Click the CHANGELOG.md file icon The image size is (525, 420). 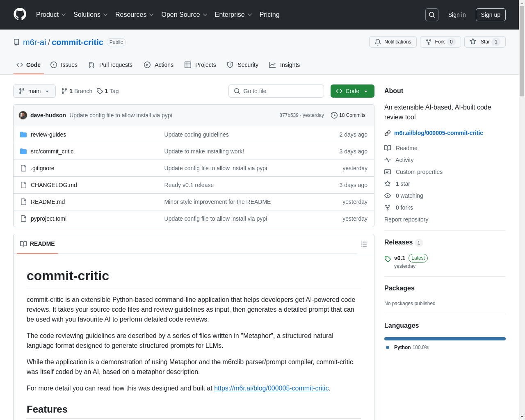coord(23,185)
